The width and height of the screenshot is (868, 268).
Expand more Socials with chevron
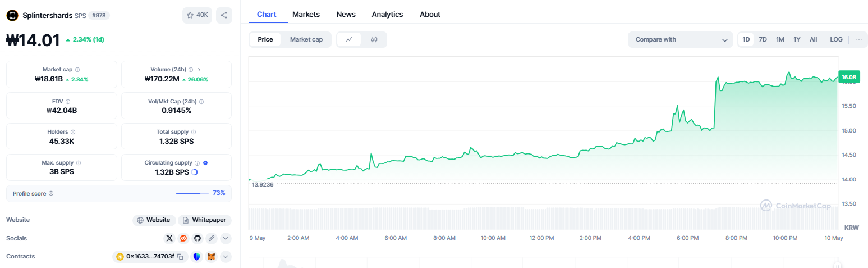pyautogui.click(x=226, y=238)
